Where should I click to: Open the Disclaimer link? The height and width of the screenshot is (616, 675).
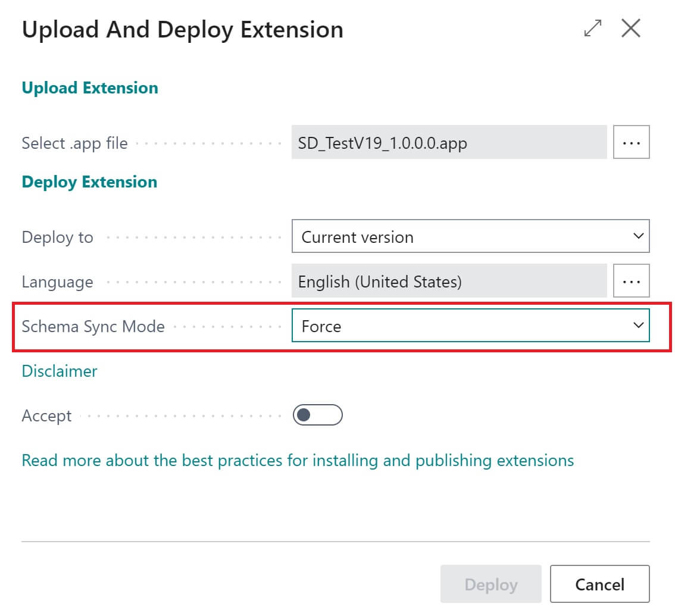pyautogui.click(x=60, y=371)
